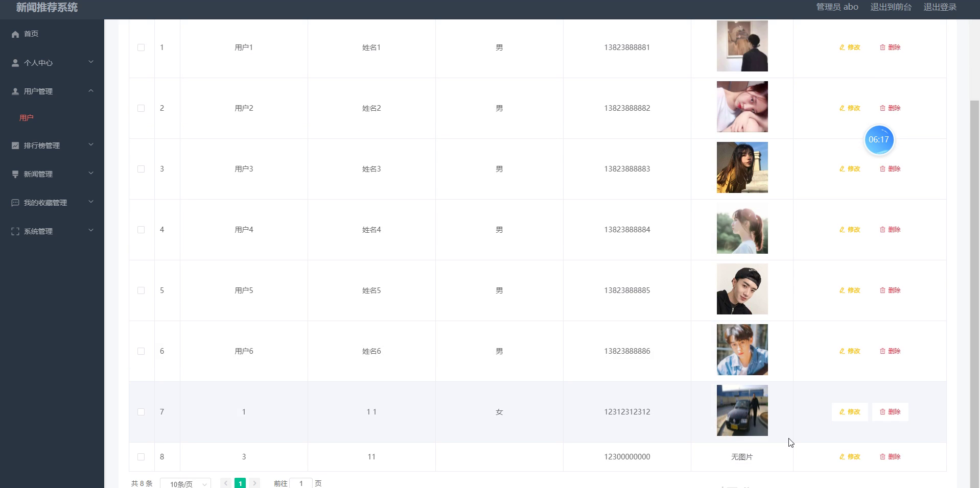Click 退出登录 in the header
This screenshot has height=488, width=980.
940,7
